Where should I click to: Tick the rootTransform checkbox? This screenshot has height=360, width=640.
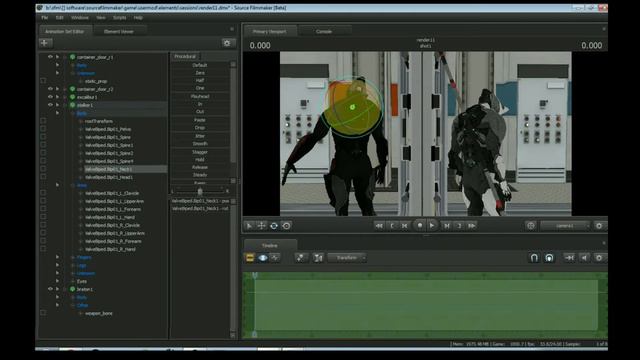(43, 121)
